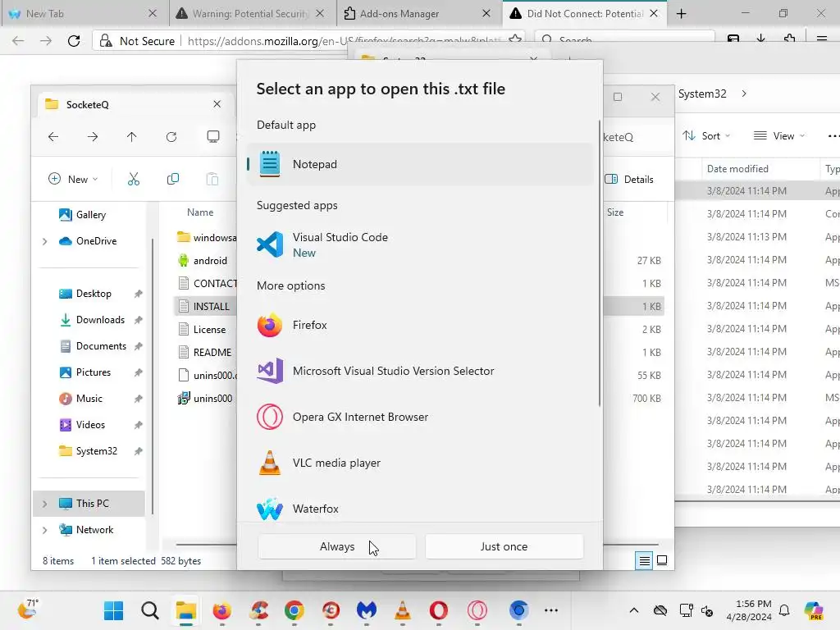Screen dimensions: 840x630
Task: Open a new browser tab with plus
Action: point(682,13)
